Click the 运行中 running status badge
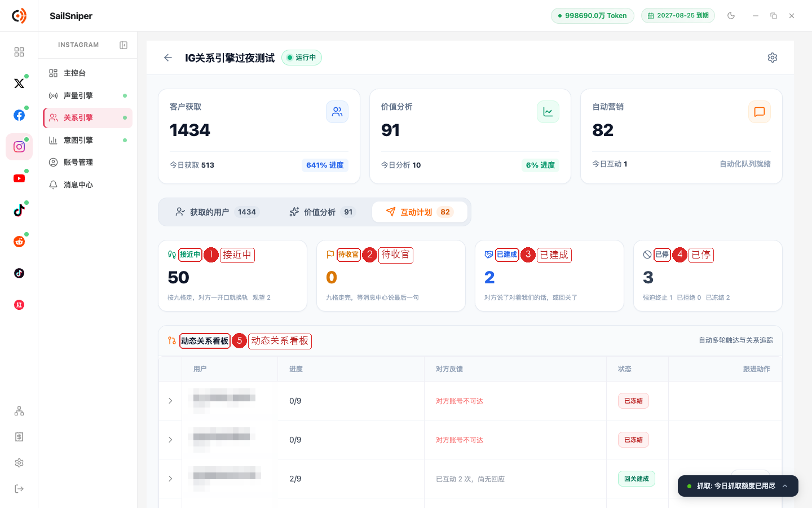This screenshot has height=508, width=812. (302, 58)
